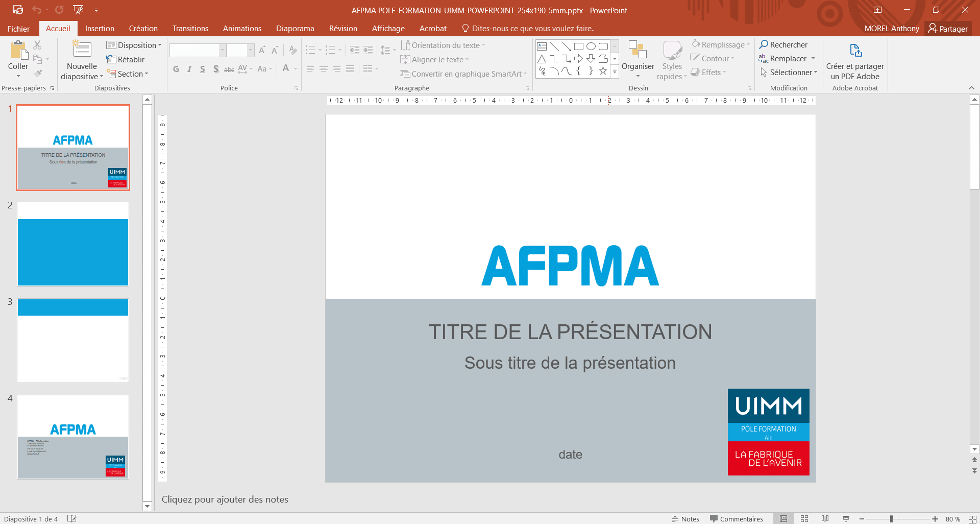The image size is (980, 524).
Task: Click the Rétablir button
Action: point(126,59)
